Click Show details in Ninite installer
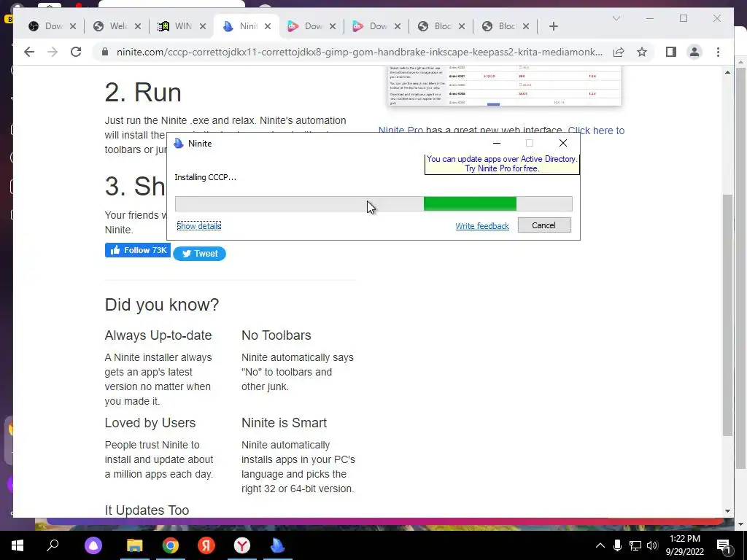Viewport: 747px width, 560px height. coord(198,226)
